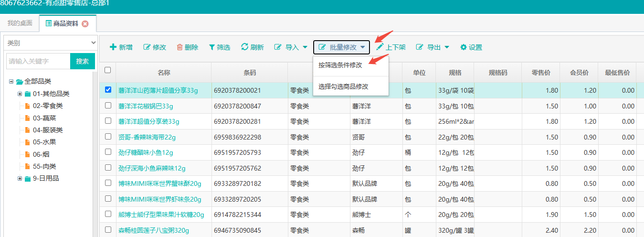Select 03-蔬菜 in category tree
This screenshot has width=644, height=237.
click(44, 118)
